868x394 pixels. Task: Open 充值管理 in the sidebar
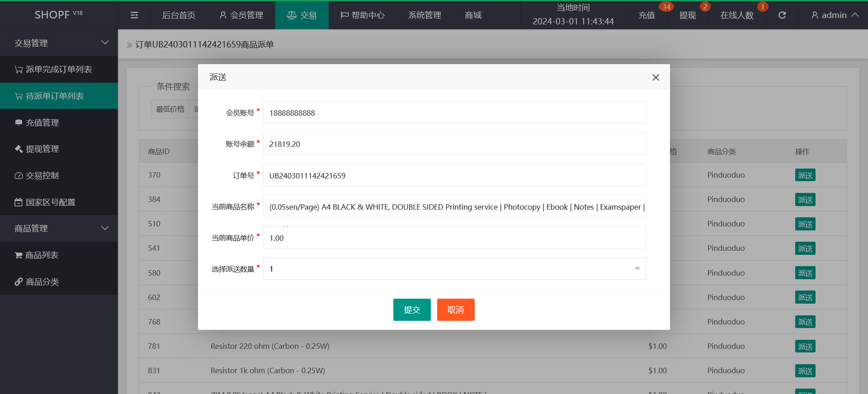click(42, 122)
